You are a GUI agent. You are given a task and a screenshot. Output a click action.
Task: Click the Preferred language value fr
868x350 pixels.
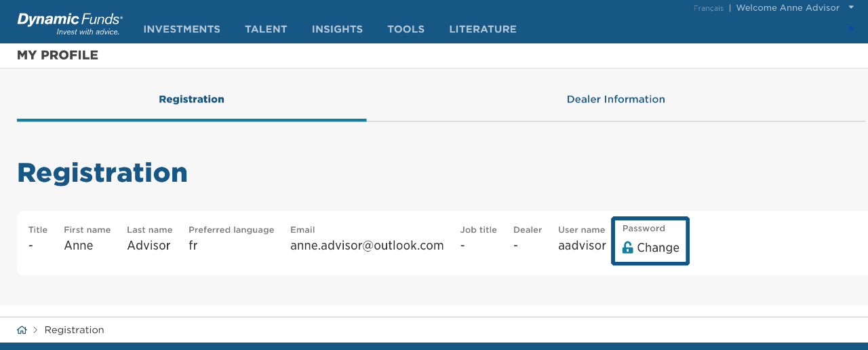(193, 246)
